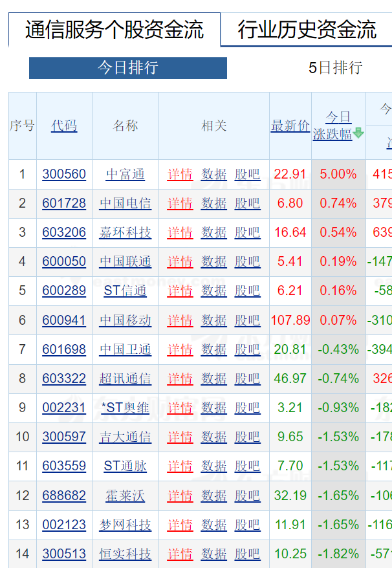This screenshot has height=568, width=392.
Task: Open stock code 601728
Action: (64, 203)
